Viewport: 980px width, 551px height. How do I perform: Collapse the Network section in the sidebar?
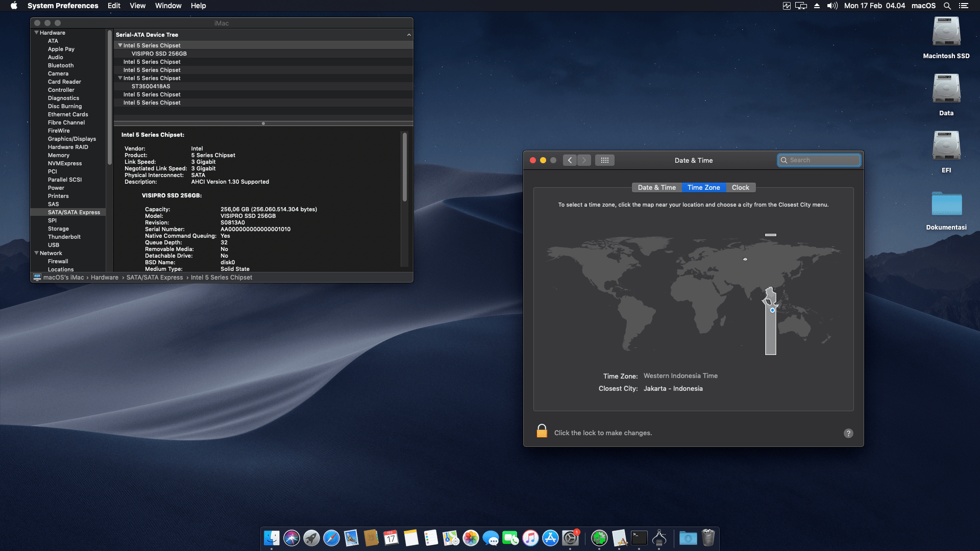(36, 253)
